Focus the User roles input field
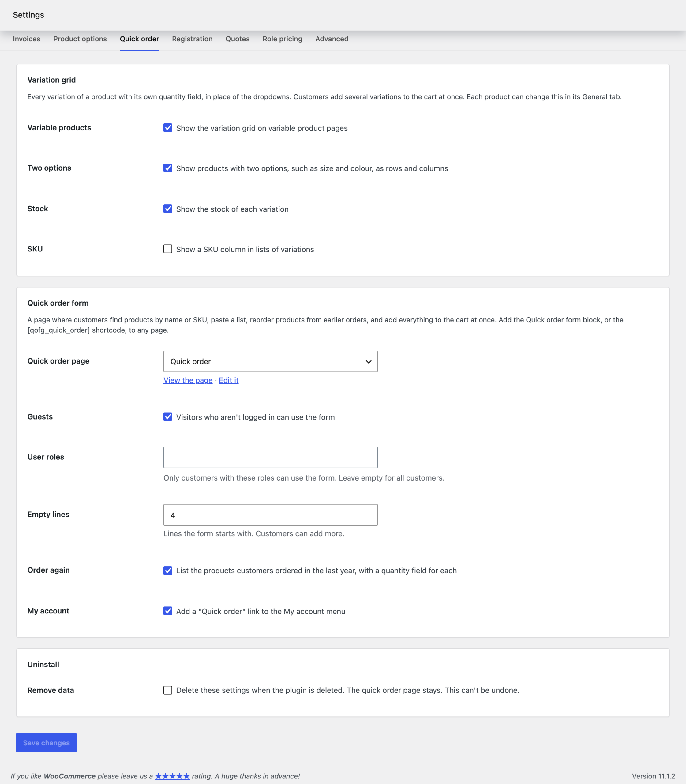This screenshot has width=686, height=784. coord(270,457)
